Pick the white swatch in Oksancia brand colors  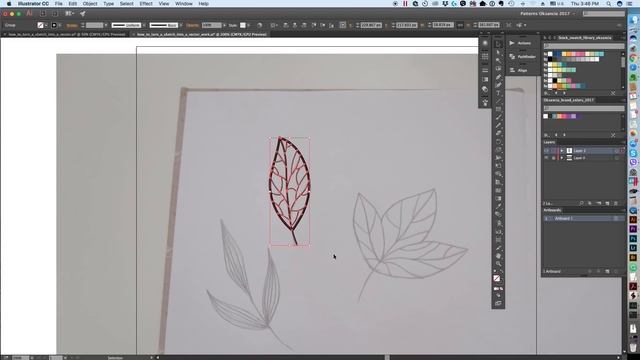[x=546, y=116]
